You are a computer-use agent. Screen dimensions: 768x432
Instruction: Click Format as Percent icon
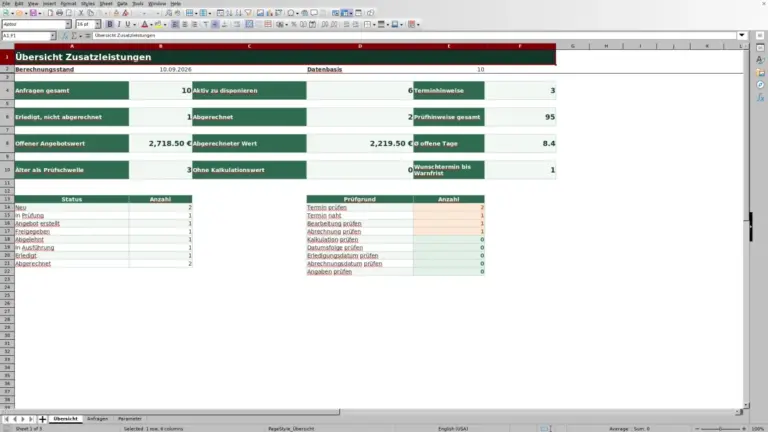[293, 24]
